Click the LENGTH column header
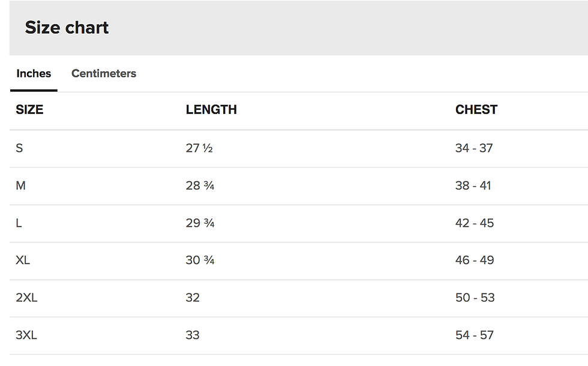 (x=211, y=110)
